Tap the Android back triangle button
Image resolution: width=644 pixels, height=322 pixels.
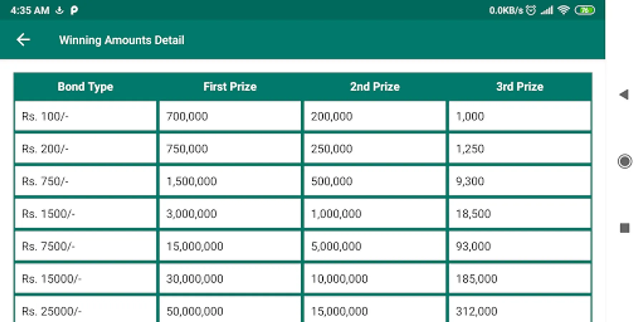pyautogui.click(x=624, y=94)
